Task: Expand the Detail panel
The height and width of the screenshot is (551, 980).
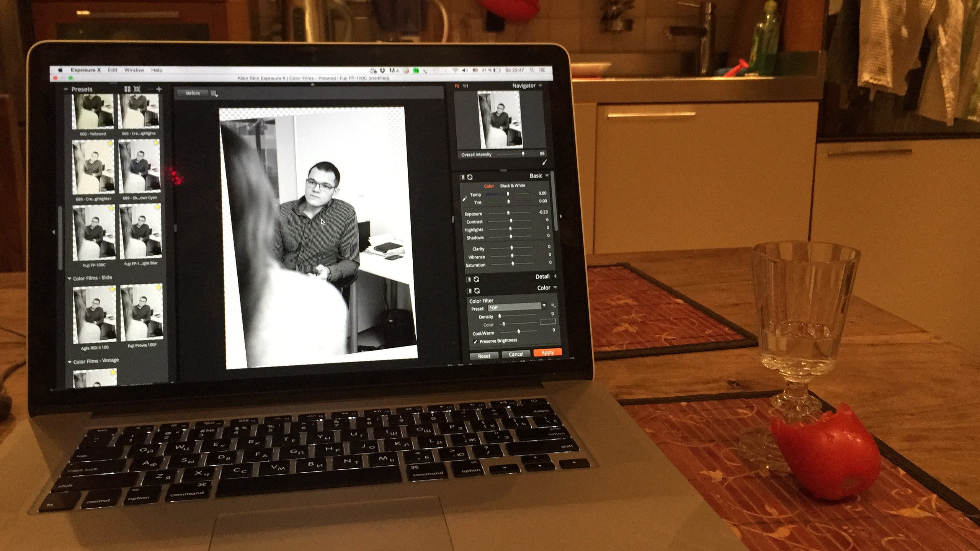Action: click(x=555, y=276)
